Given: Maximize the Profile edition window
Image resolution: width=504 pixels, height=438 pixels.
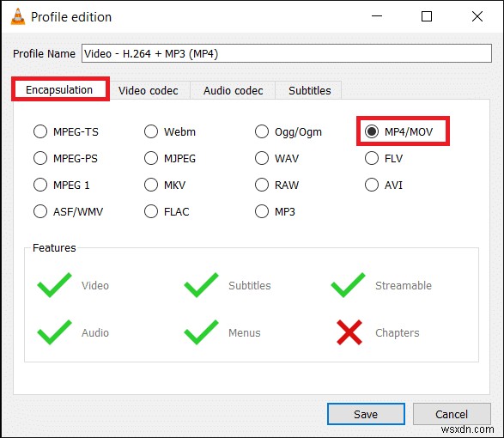Looking at the screenshot, I should click(427, 16).
